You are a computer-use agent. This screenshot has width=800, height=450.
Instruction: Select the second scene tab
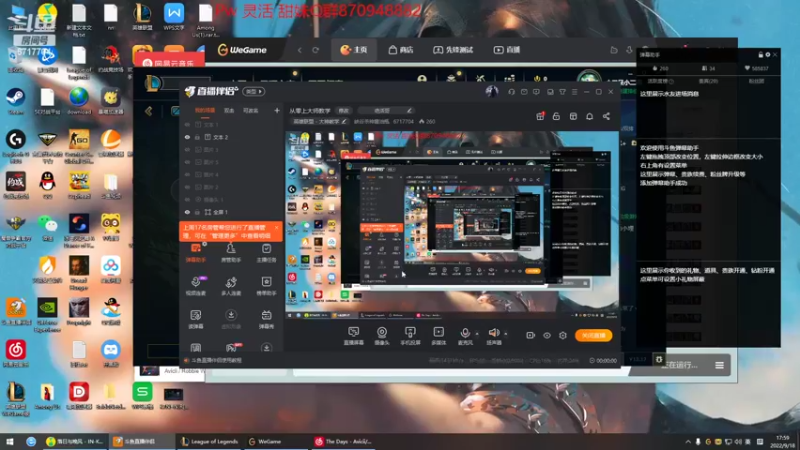(x=229, y=110)
